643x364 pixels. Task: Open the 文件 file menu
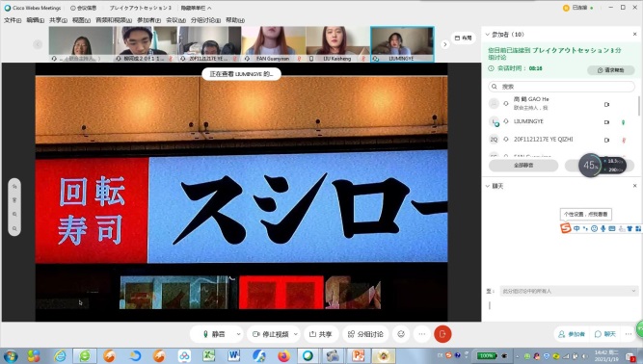(13, 20)
